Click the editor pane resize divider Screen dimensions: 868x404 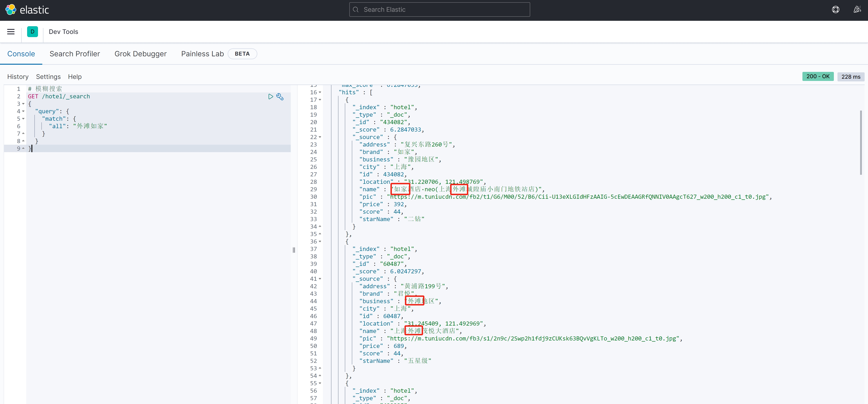pyautogui.click(x=294, y=250)
